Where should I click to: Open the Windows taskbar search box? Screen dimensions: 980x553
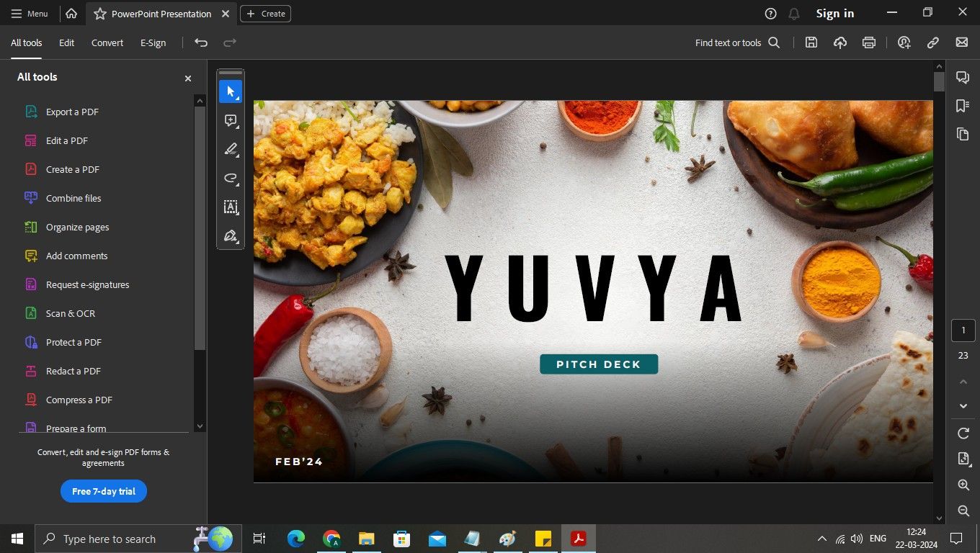[x=138, y=539]
